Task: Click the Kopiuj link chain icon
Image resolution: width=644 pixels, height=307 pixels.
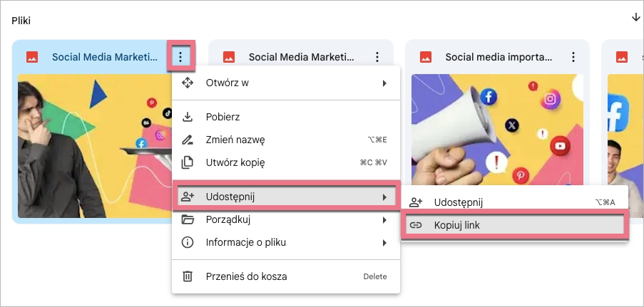Action: coord(416,225)
